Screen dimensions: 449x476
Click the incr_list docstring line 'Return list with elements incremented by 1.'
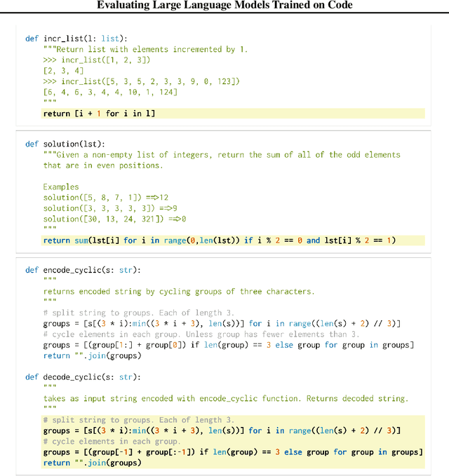[x=145, y=50]
